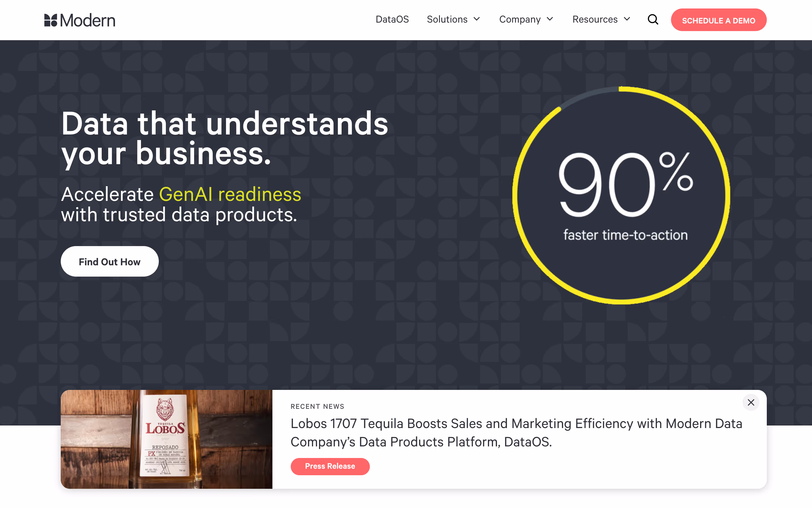Open the Lobos 1707 Tequila news headline
The width and height of the screenshot is (812, 508).
(516, 433)
